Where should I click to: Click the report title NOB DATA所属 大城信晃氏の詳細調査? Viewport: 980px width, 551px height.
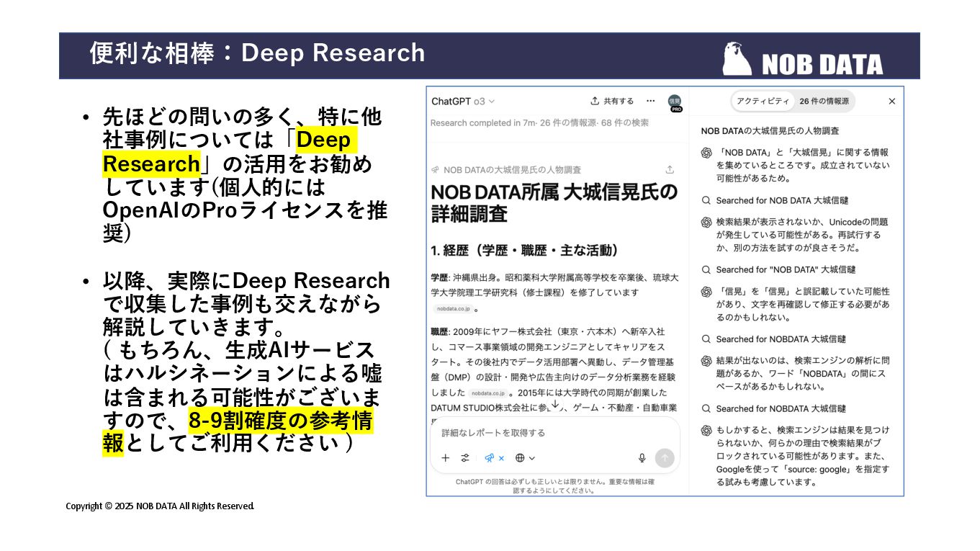tap(554, 203)
